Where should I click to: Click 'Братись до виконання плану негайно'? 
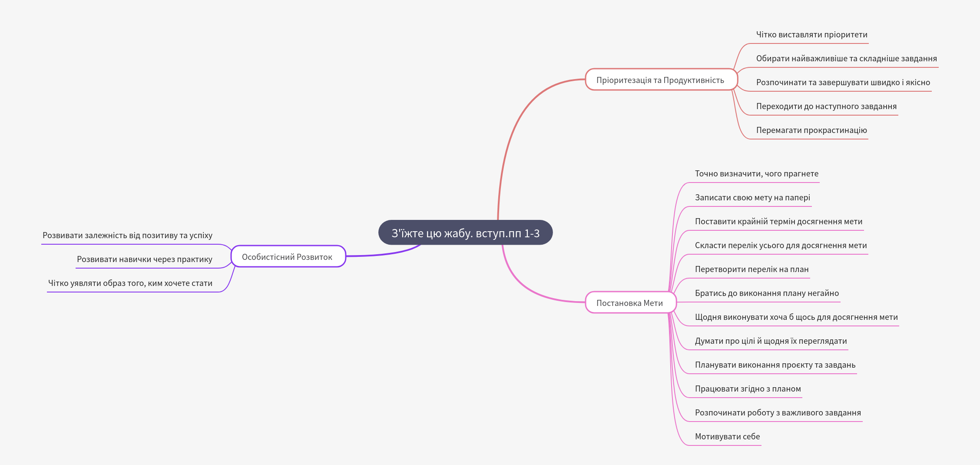(x=767, y=293)
